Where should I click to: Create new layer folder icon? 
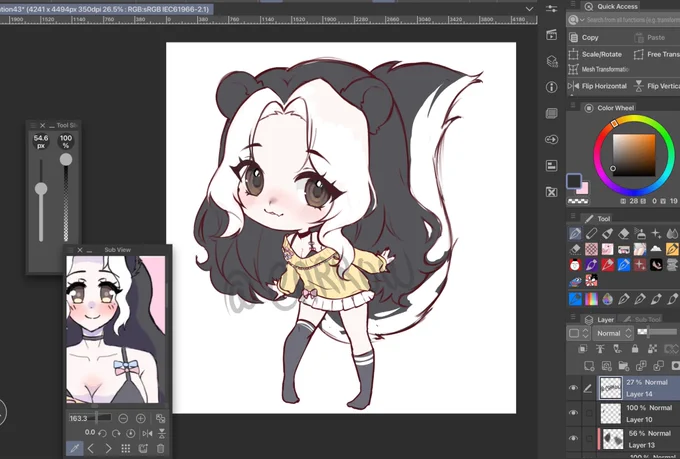[624, 366]
